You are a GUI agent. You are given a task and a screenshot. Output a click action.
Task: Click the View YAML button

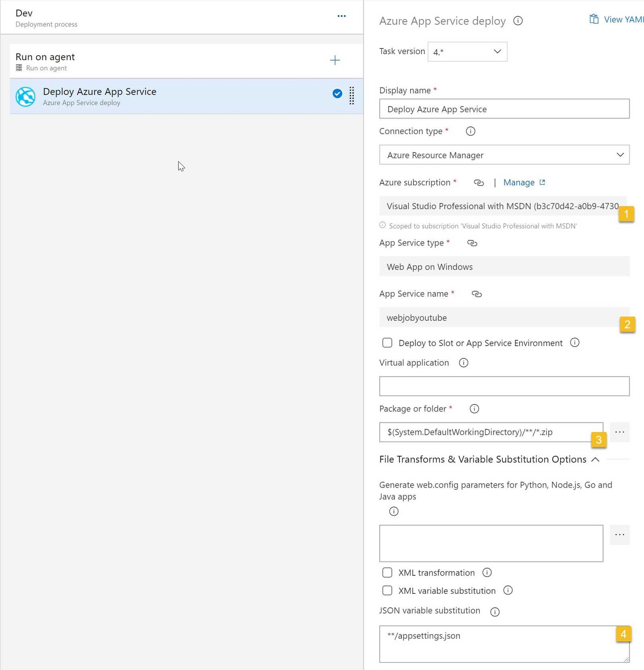coord(617,19)
